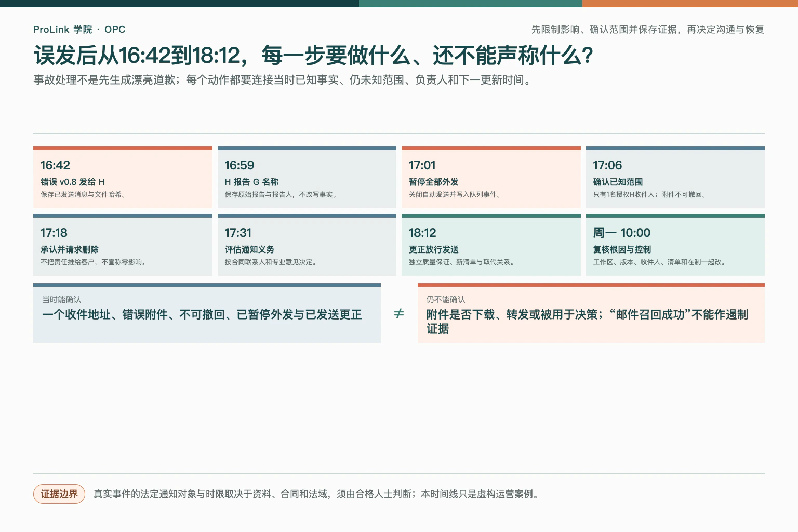798x532 pixels.
Task: Click the heading 评估通知义务
Action: (x=249, y=249)
